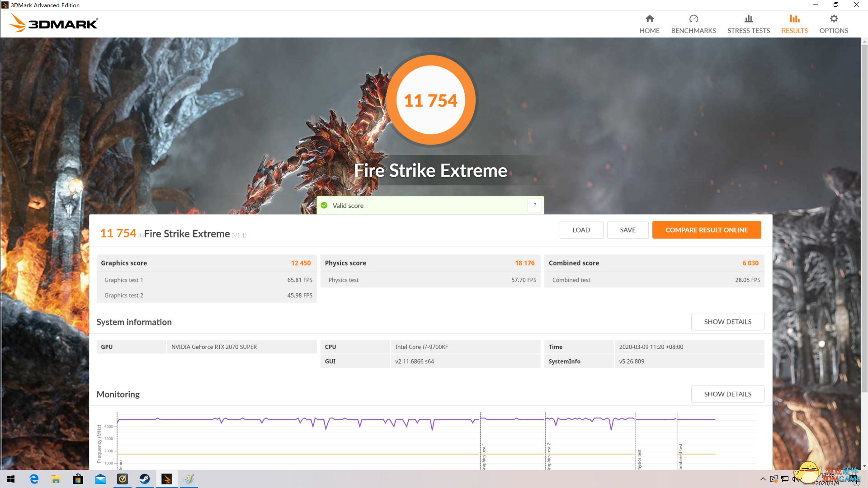
Task: Open Microsoft Edge from taskbar
Action: pos(34,479)
